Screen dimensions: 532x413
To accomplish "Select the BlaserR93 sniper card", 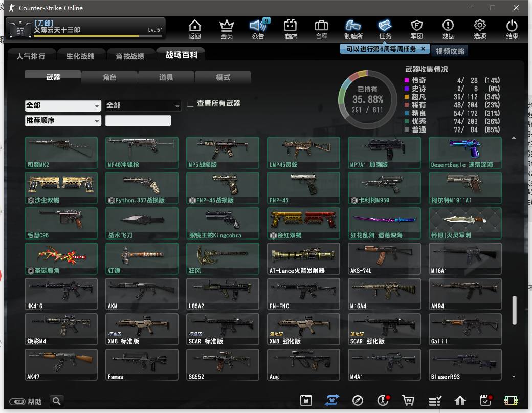I will pos(465,364).
